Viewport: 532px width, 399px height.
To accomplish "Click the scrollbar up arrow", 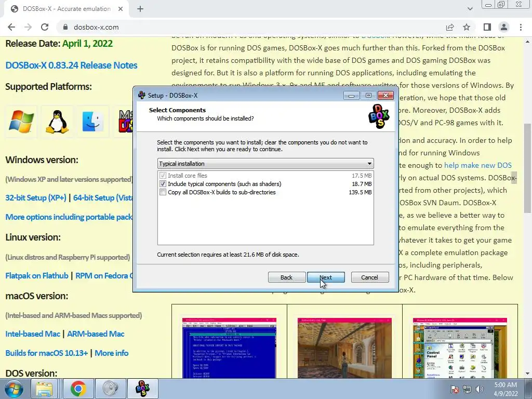I will coord(528,42).
